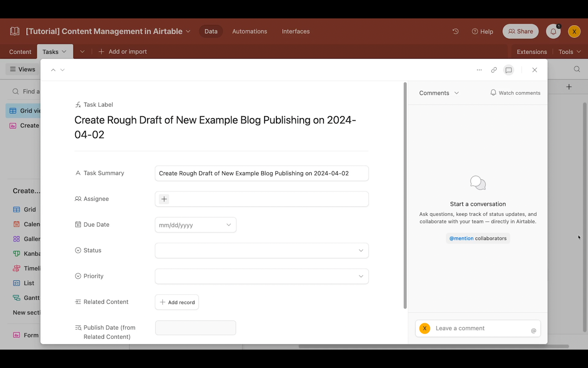This screenshot has width=588, height=368.
Task: Open the Priority dropdown
Action: (x=262, y=276)
